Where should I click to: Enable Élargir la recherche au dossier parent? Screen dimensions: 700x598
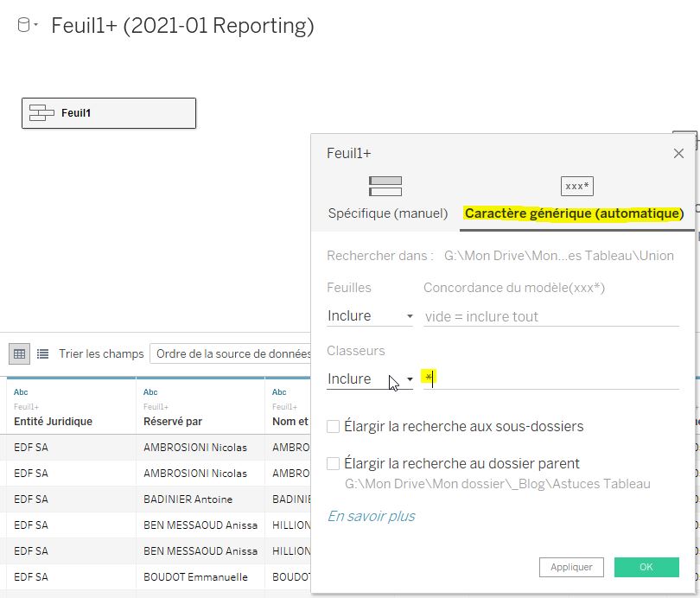333,464
